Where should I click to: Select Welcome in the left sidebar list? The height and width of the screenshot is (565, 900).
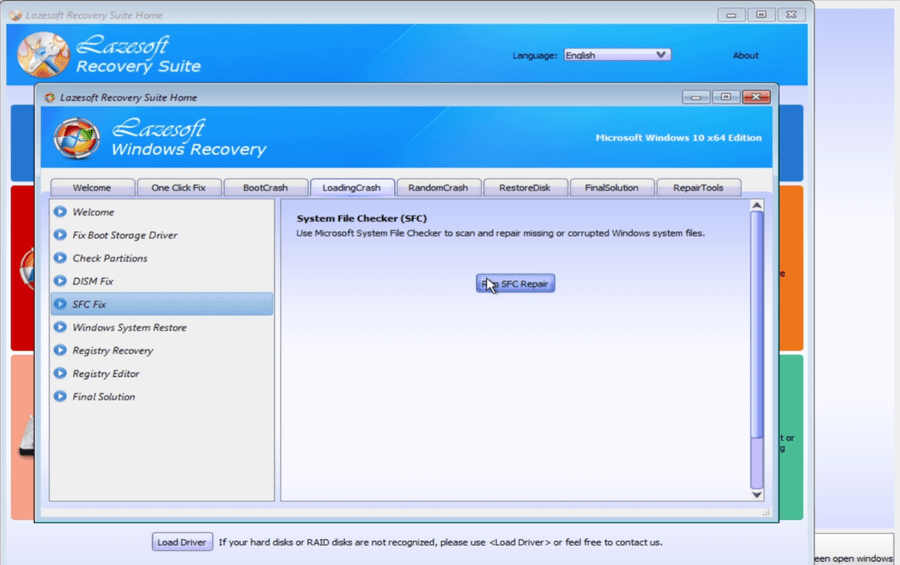pyautogui.click(x=162, y=212)
